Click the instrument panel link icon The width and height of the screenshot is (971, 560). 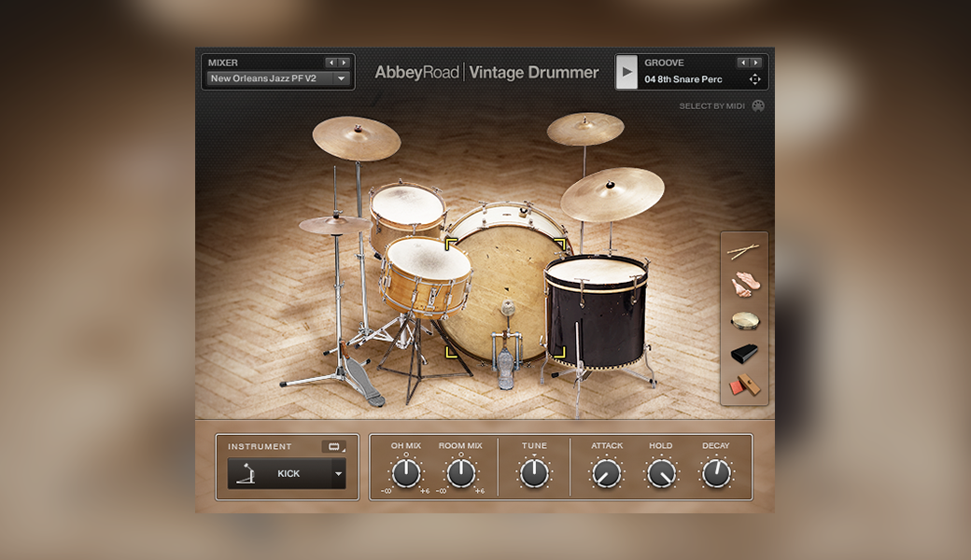(x=334, y=446)
